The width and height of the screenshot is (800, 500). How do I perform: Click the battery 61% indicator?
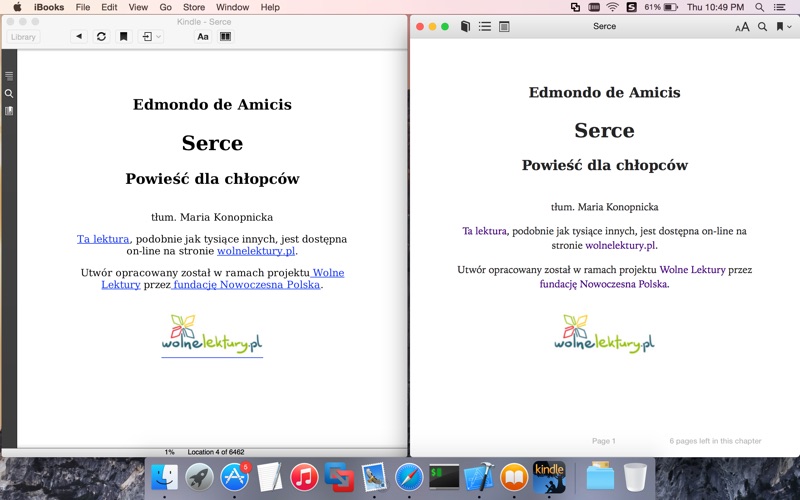tap(661, 7)
